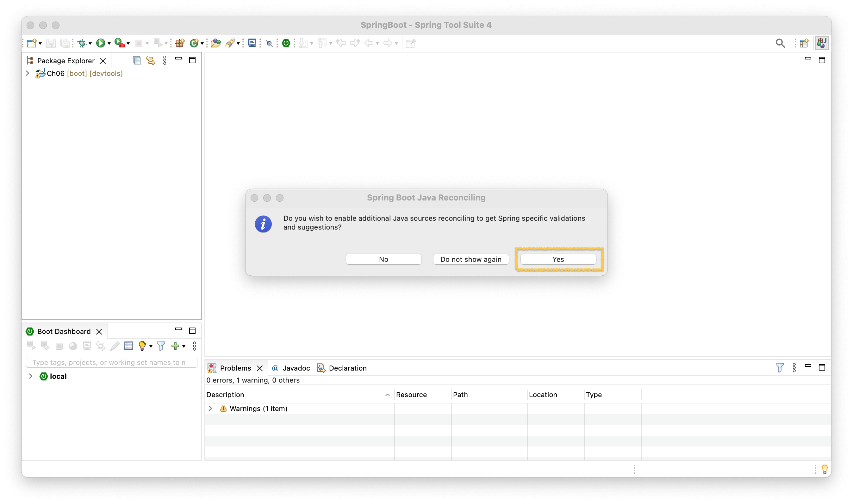
Task: Select the Spring perspective icon
Action: (821, 43)
